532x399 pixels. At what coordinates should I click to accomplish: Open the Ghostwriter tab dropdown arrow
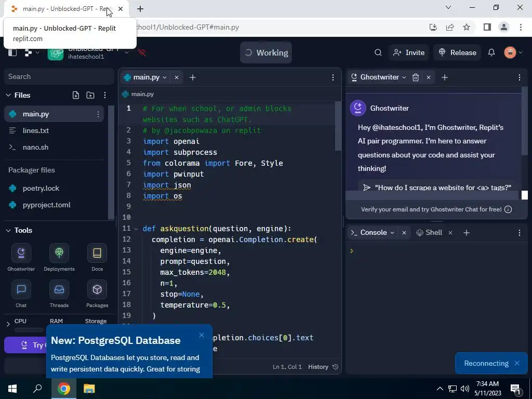pos(404,77)
